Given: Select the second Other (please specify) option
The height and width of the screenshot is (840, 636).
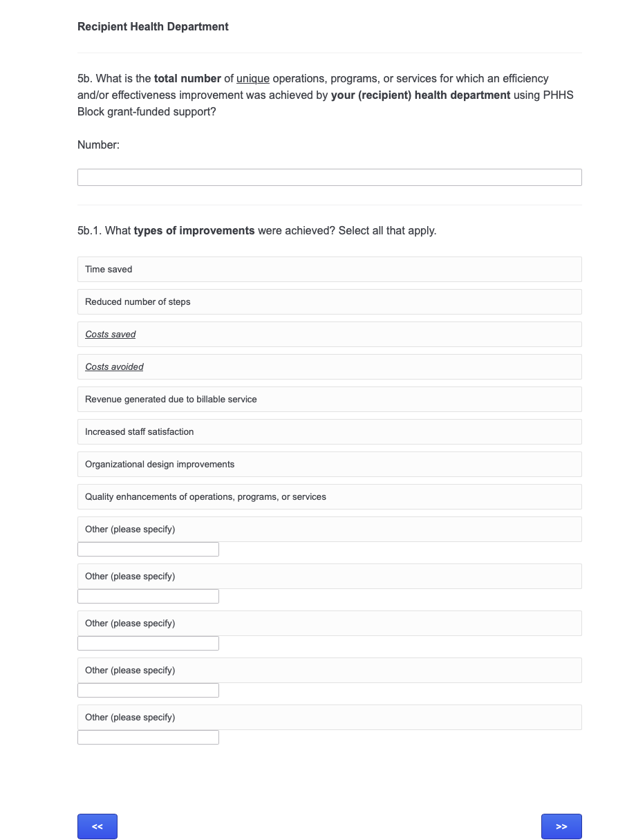Looking at the screenshot, I should coord(329,577).
